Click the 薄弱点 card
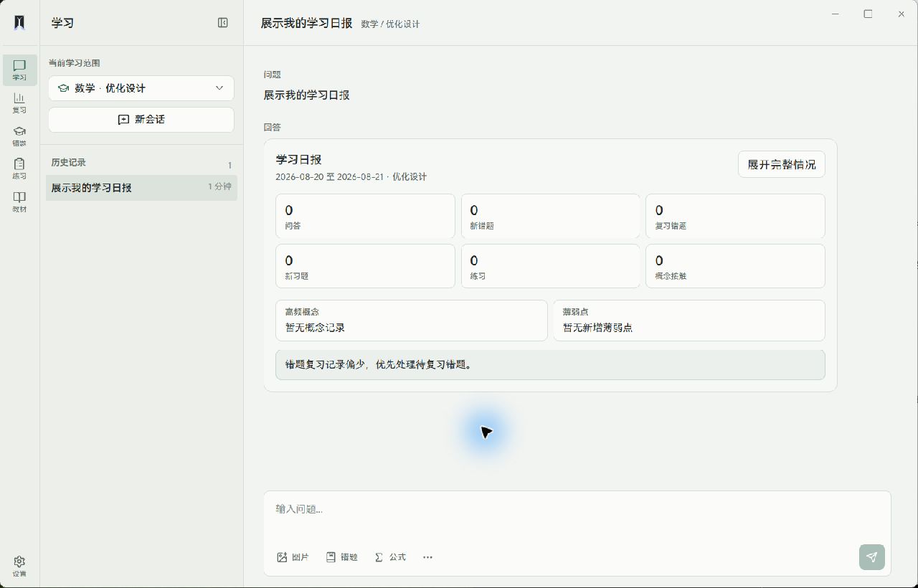Viewport: 918px width, 588px height. pos(689,321)
